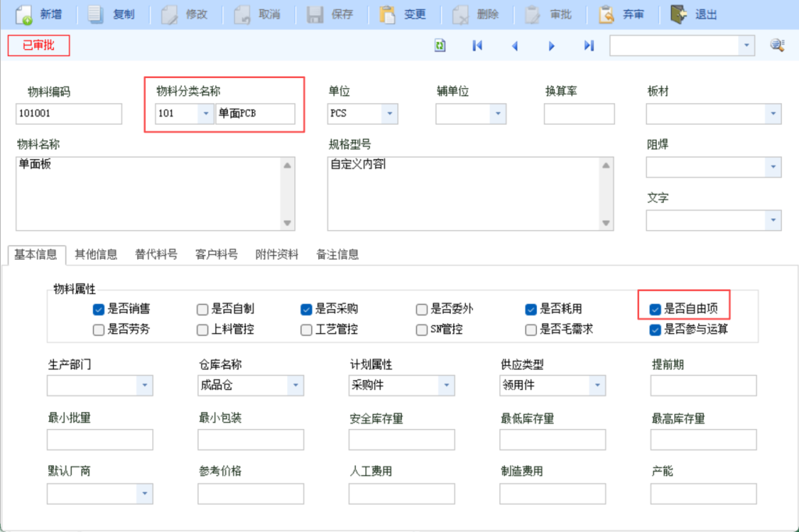Screen dimensions: 799x532
Task: Toggle the 是否自由项 checkbox
Action: pos(655,309)
